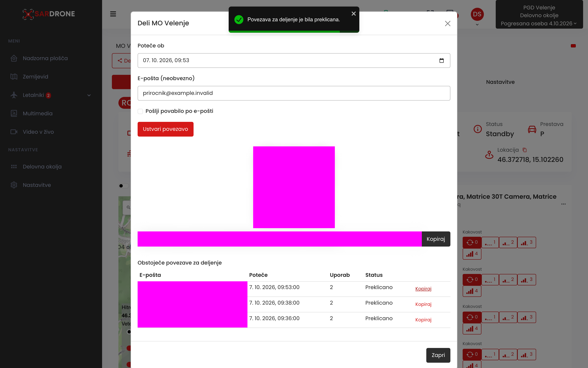Switch to the Nastavitve tab
This screenshot has height=368, width=588.
(500, 82)
